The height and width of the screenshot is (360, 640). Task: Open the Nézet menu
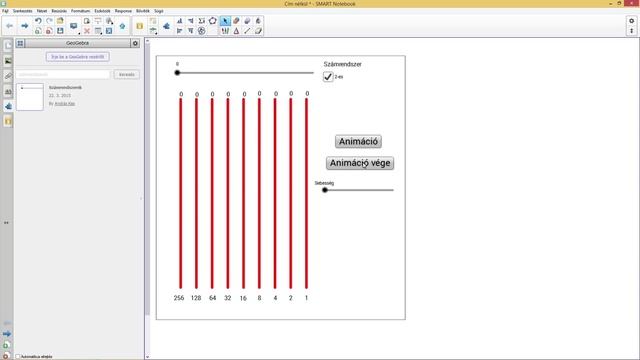coord(42,11)
